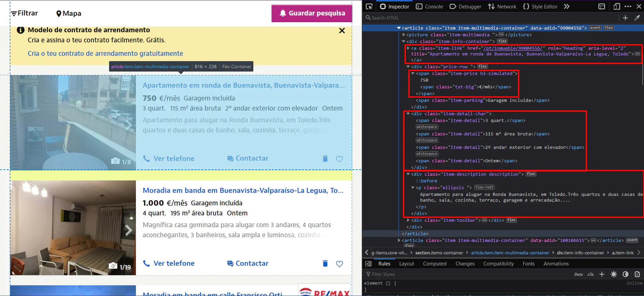Open devtools more options menu
644x296 pixels.
(628, 6)
